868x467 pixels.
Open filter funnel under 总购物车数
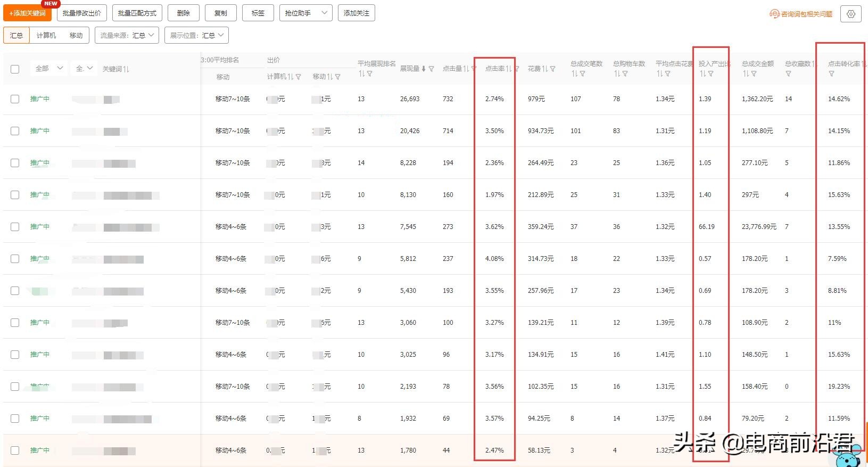625,74
